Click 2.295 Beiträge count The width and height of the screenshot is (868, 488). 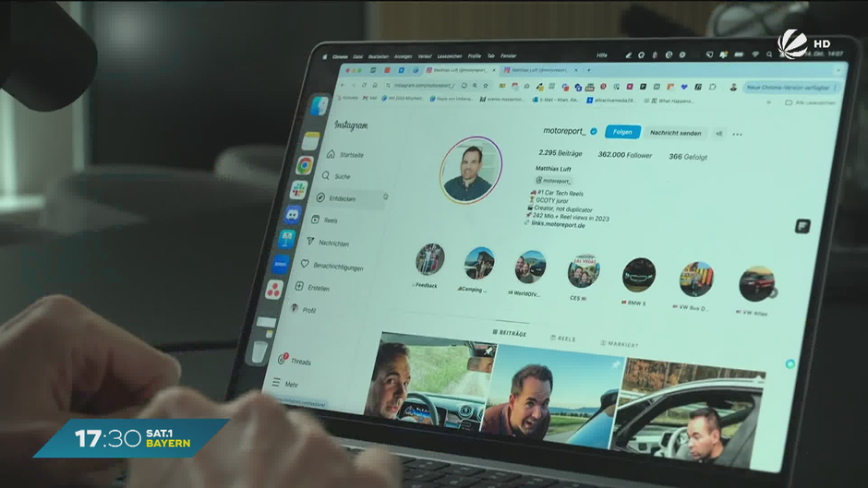pyautogui.click(x=561, y=153)
